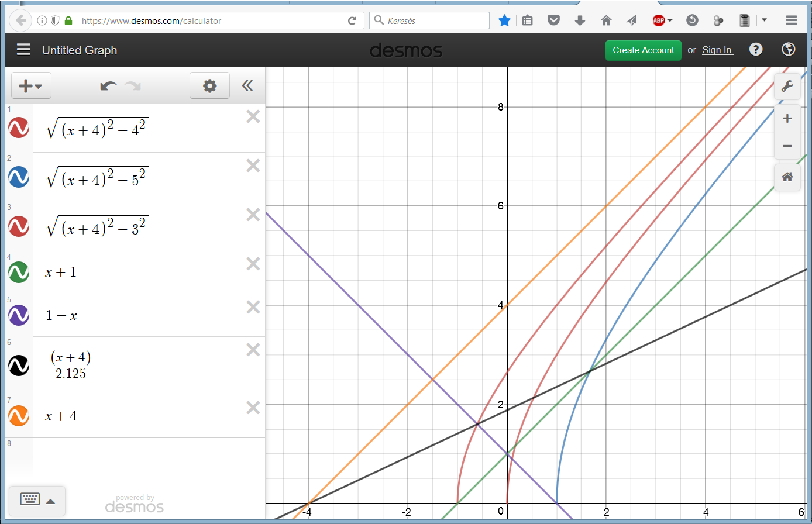812x524 pixels.
Task: Collapse the expression list panel
Action: click(247, 87)
